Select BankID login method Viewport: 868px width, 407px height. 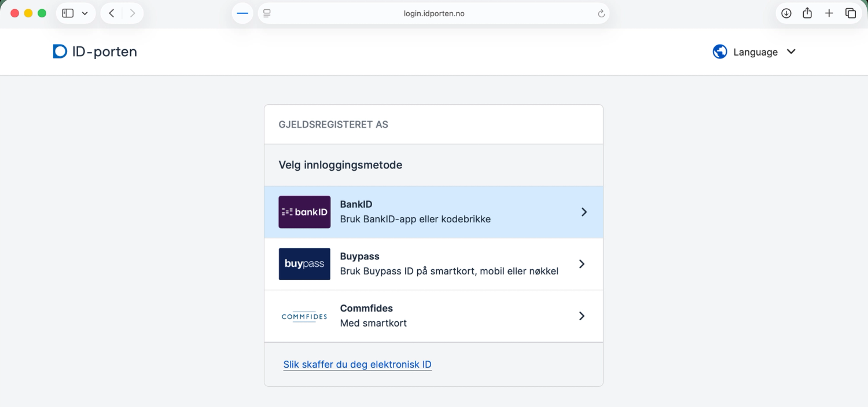pos(433,212)
